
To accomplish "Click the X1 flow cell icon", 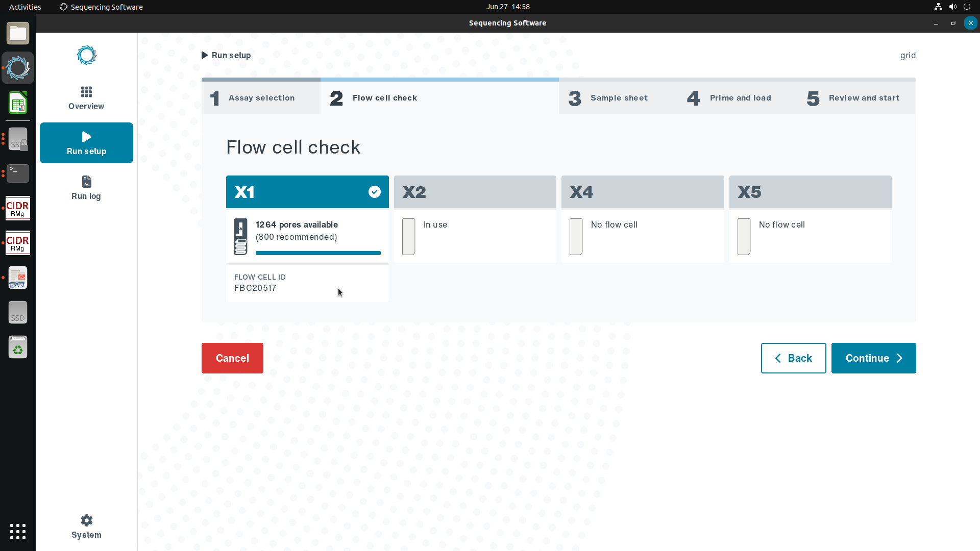I will click(x=241, y=237).
